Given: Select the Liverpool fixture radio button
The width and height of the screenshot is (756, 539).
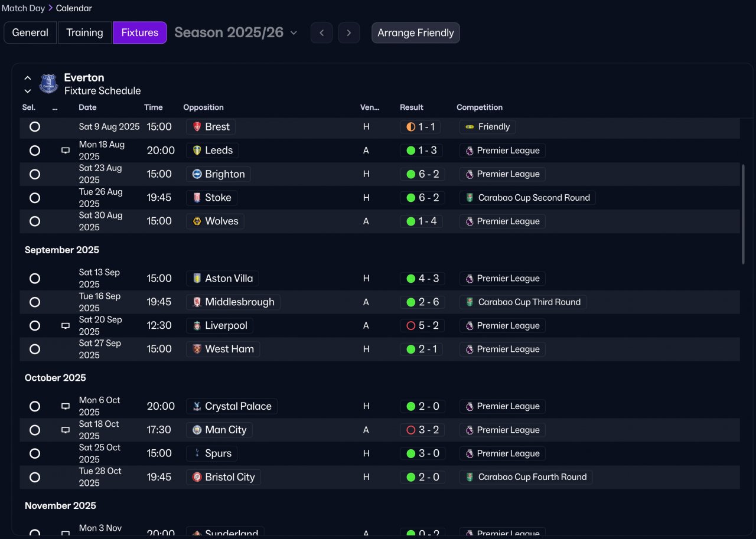Looking at the screenshot, I should coord(35,326).
